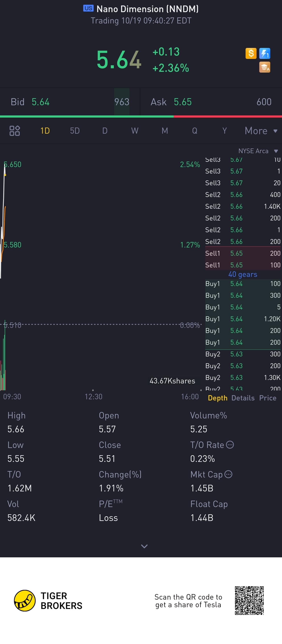Viewport: 282px width, 644px height.
Task: Switch chart to M monthly period
Action: pos(165,130)
